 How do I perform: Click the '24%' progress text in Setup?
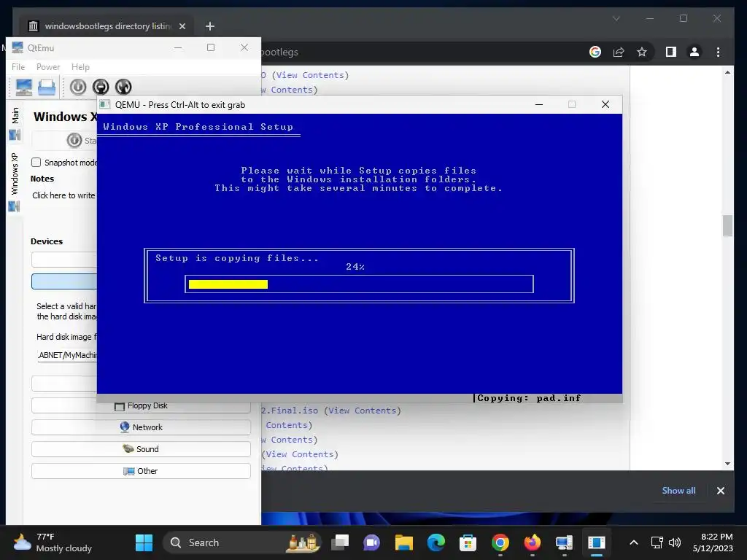tap(355, 267)
